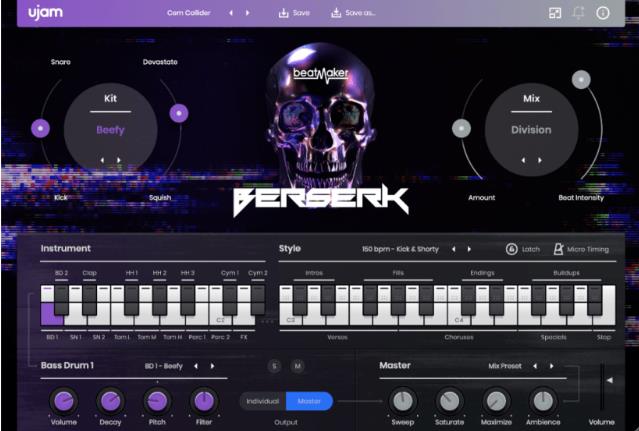Click the Maximize knob
The height and width of the screenshot is (431, 639).
(x=496, y=401)
